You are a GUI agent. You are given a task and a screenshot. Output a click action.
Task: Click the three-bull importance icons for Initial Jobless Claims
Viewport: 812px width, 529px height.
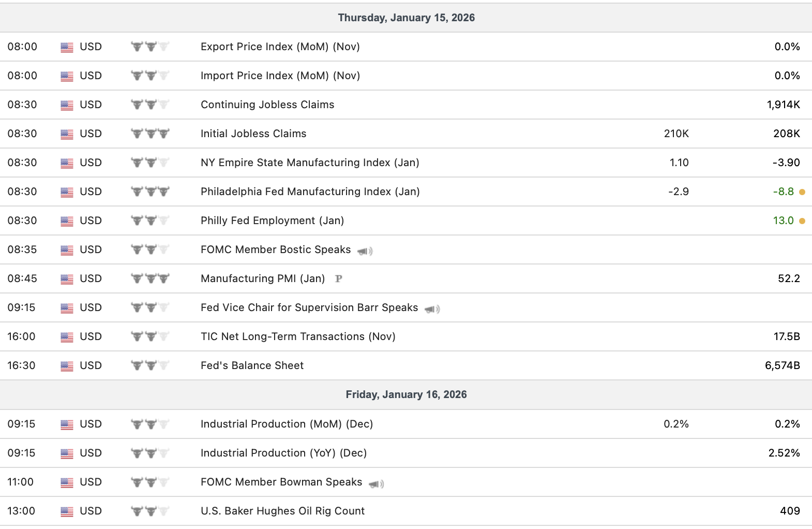click(150, 134)
